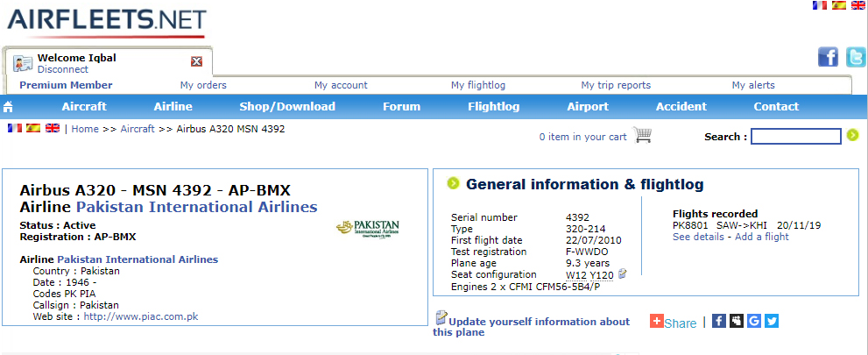Go to My alerts tab
Screen dimensions: 868x355
753,85
